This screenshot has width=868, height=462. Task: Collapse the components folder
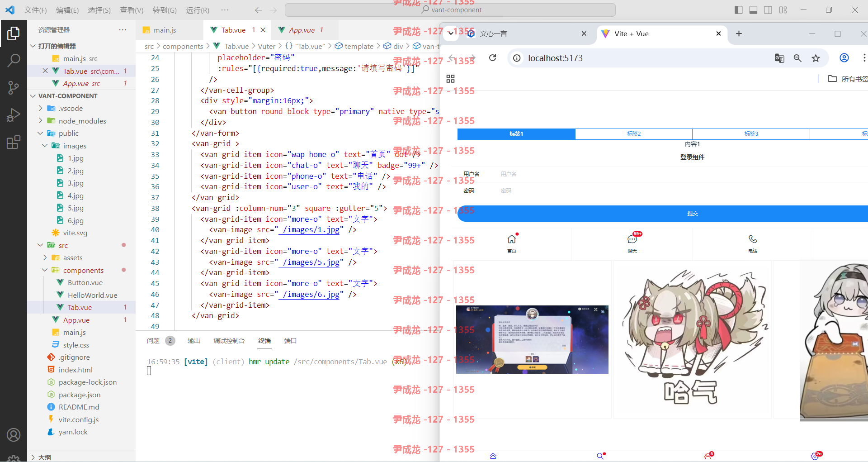(45, 270)
